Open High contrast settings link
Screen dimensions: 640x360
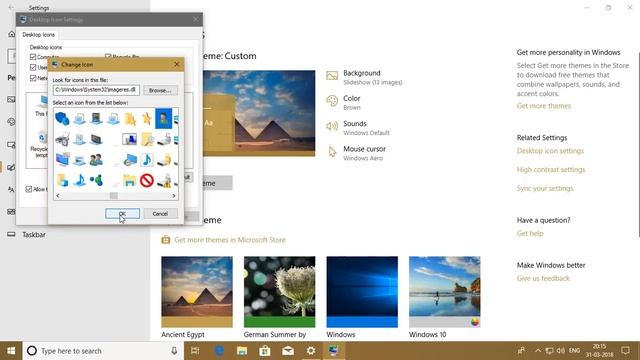click(551, 170)
